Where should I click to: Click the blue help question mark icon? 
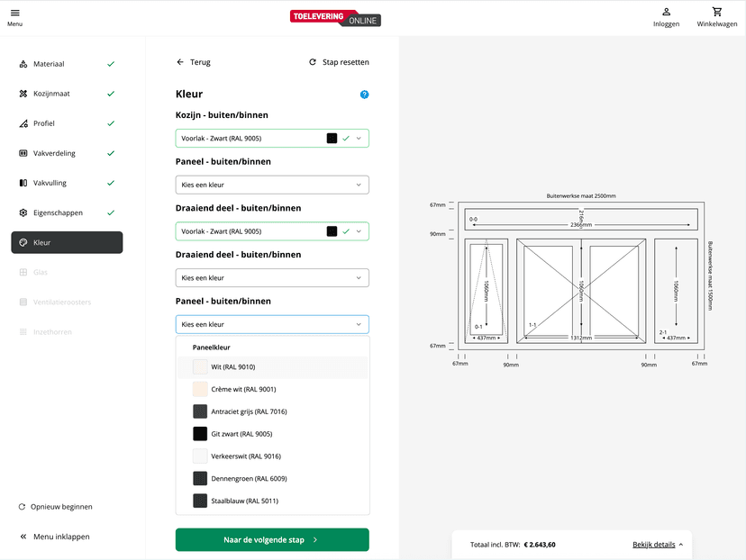pos(364,95)
